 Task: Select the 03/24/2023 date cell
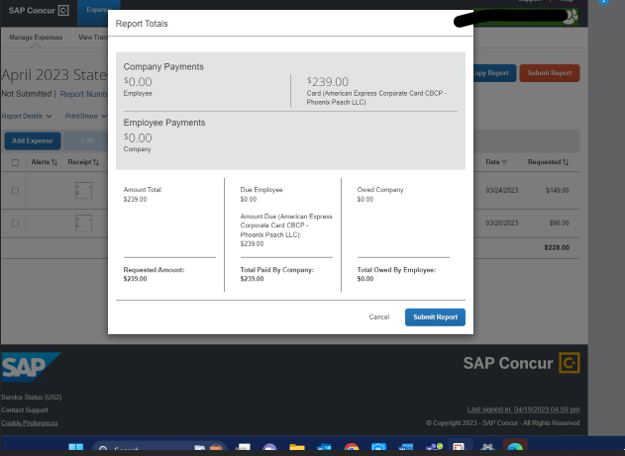[501, 191]
